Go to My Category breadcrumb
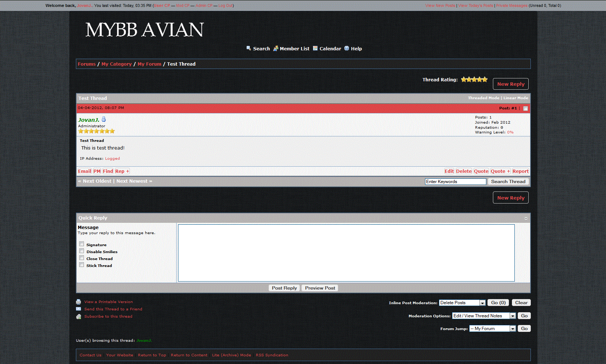 [116, 64]
